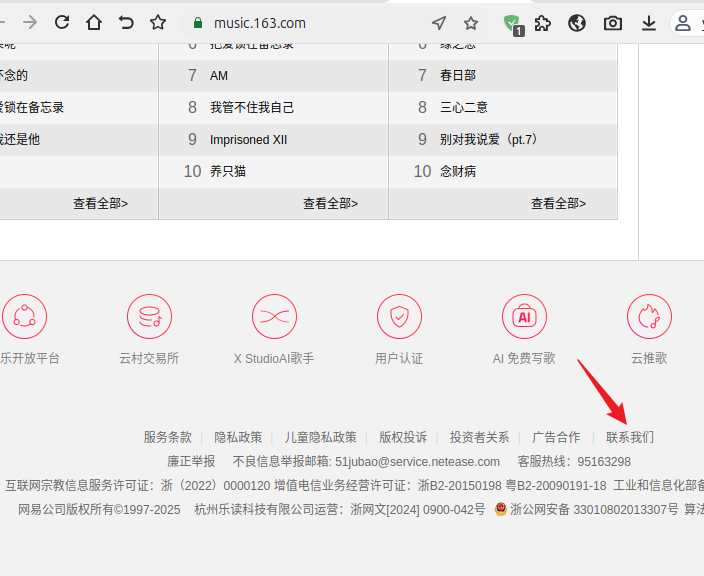Click the green padlock site security icon

tap(198, 23)
